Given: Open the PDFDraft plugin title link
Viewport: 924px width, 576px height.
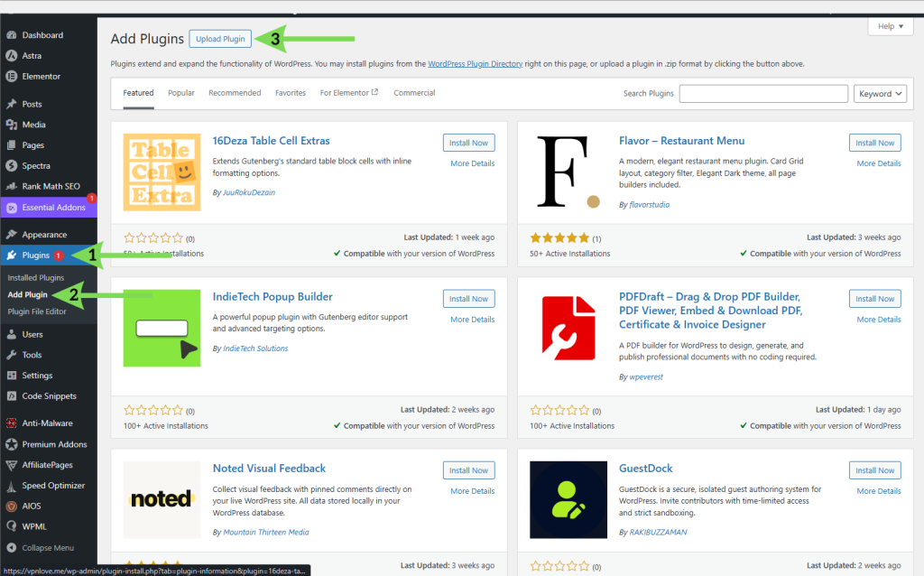Looking at the screenshot, I should coord(711,311).
